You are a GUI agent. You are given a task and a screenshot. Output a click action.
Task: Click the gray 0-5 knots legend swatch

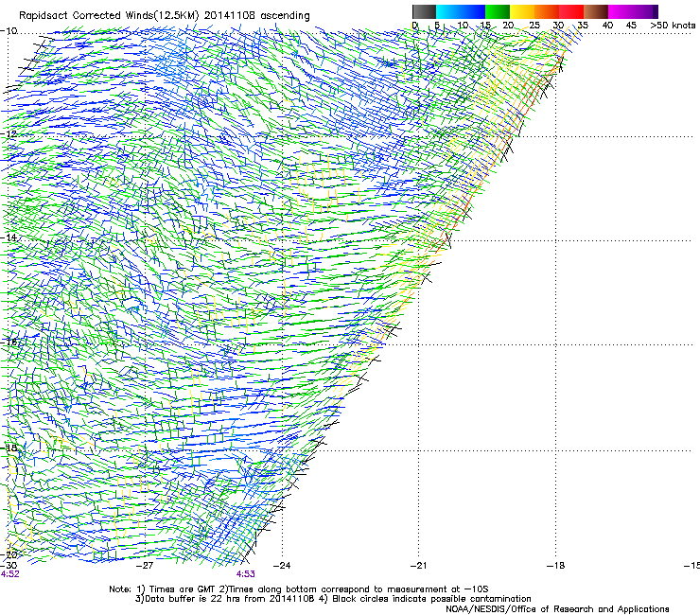pos(424,11)
